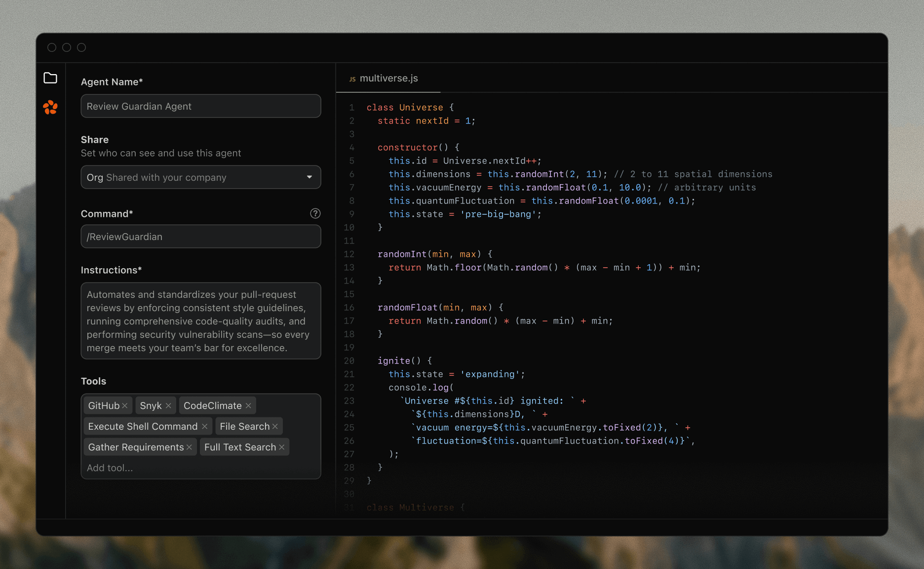Remove the Full Text Search tool
This screenshot has height=569, width=924.
281,447
